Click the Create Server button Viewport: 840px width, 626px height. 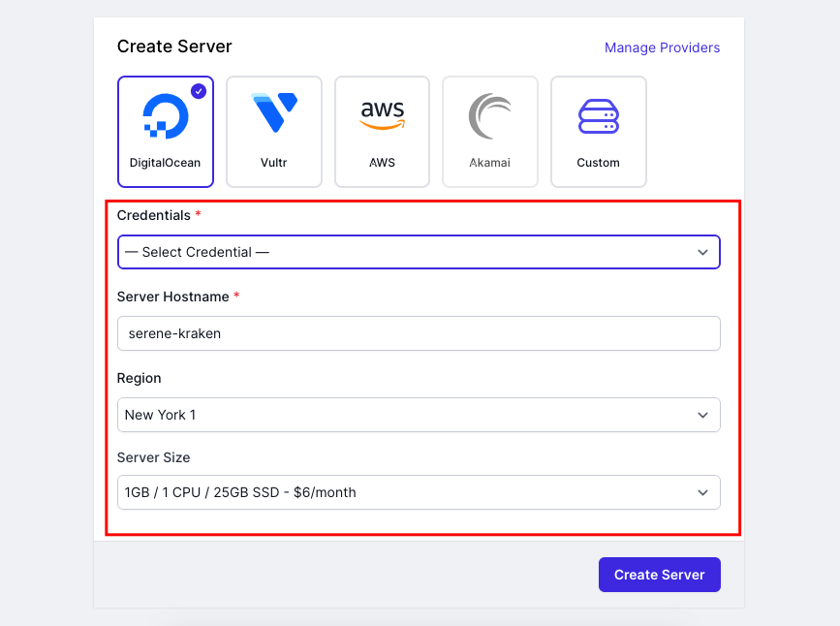click(x=660, y=575)
